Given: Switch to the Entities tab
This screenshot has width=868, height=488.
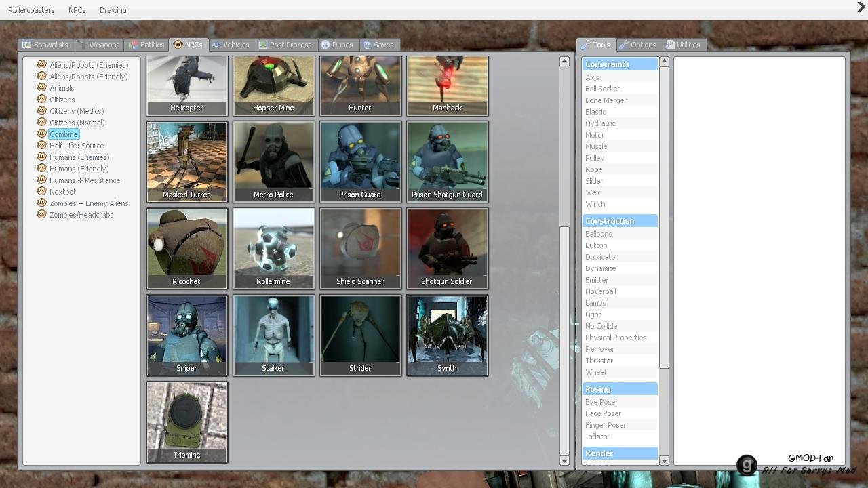Looking at the screenshot, I should pyautogui.click(x=146, y=45).
